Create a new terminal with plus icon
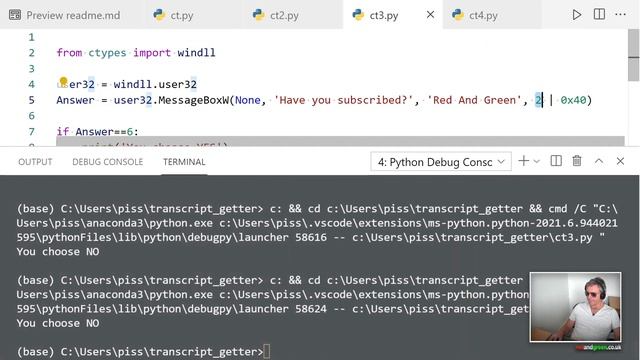640x360 pixels. pyautogui.click(x=523, y=161)
